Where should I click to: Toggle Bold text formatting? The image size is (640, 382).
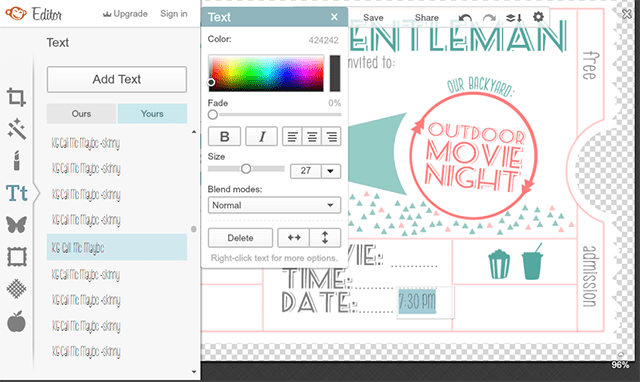coord(224,136)
